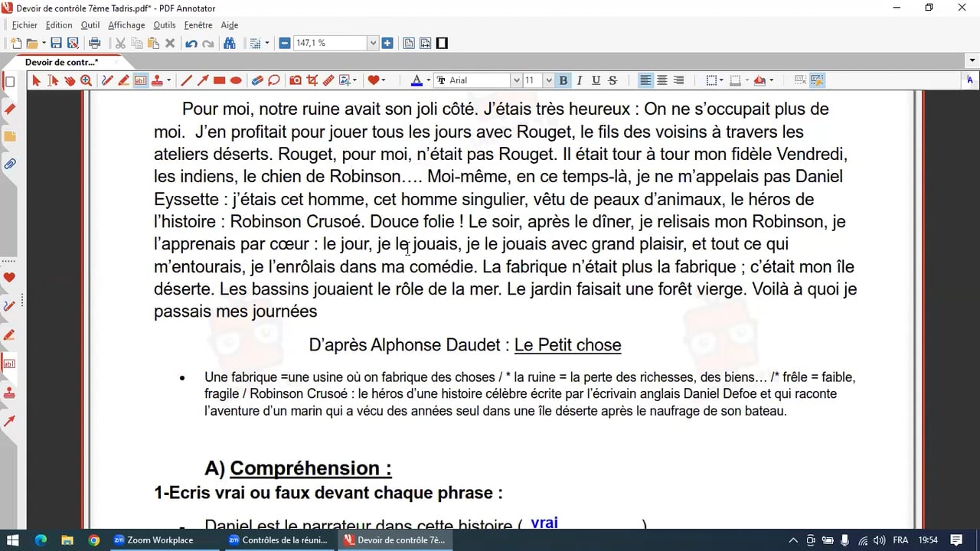Select the ruler Measure tool
The image size is (980, 551).
click(328, 80)
